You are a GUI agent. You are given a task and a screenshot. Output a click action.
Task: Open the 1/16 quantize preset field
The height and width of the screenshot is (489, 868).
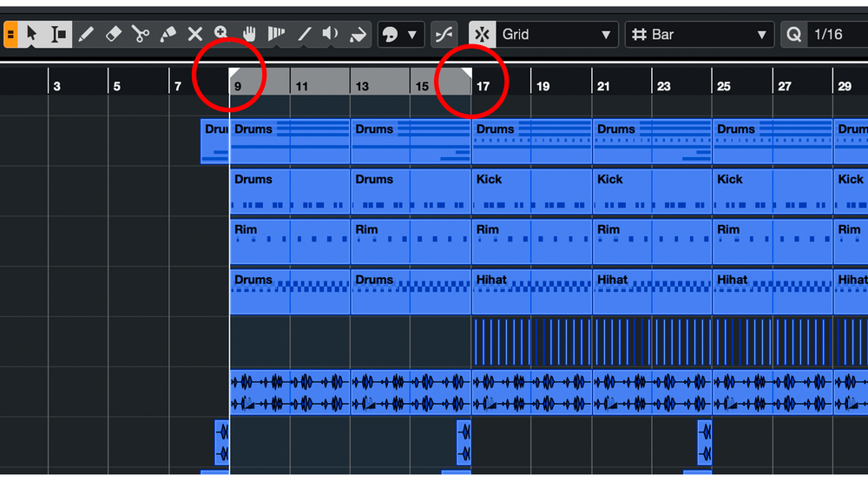[x=835, y=35]
